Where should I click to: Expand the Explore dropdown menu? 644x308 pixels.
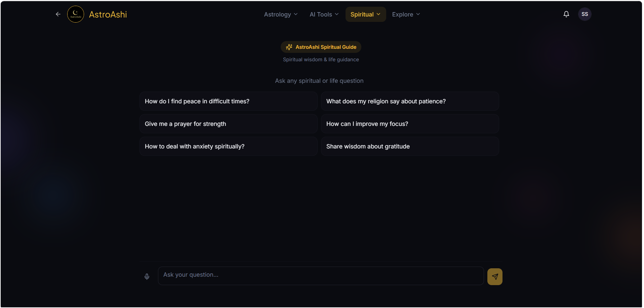pos(406,14)
